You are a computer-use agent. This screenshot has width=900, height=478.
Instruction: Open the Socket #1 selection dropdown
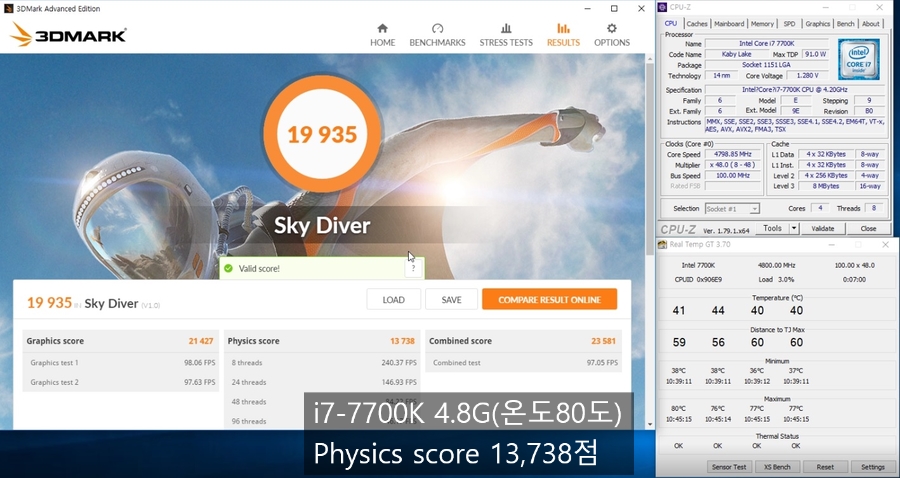pyautogui.click(x=732, y=209)
